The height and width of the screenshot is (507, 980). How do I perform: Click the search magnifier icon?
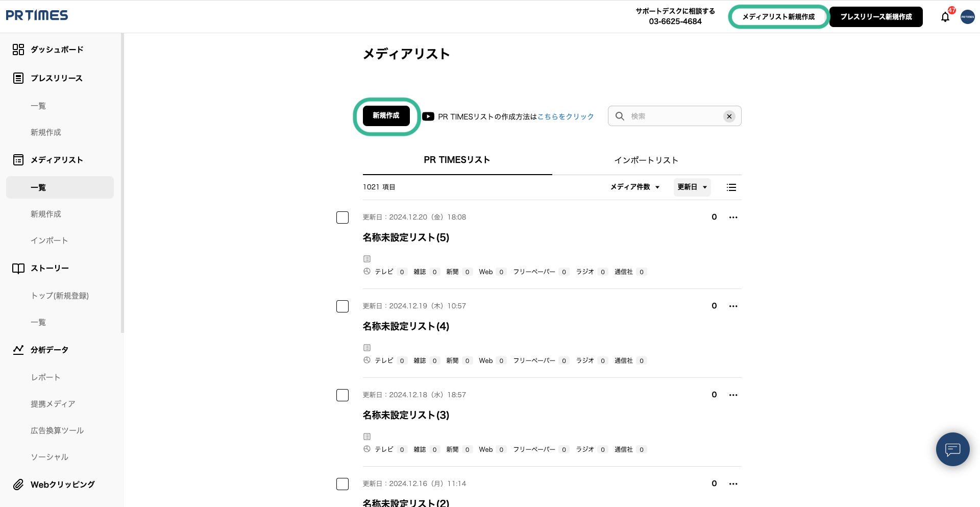[x=620, y=116]
